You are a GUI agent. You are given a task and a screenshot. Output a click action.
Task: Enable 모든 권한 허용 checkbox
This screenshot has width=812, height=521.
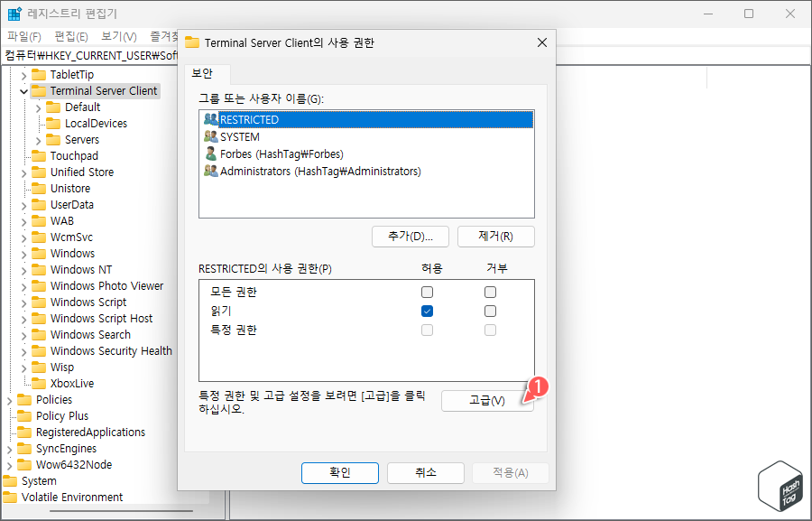(x=427, y=292)
